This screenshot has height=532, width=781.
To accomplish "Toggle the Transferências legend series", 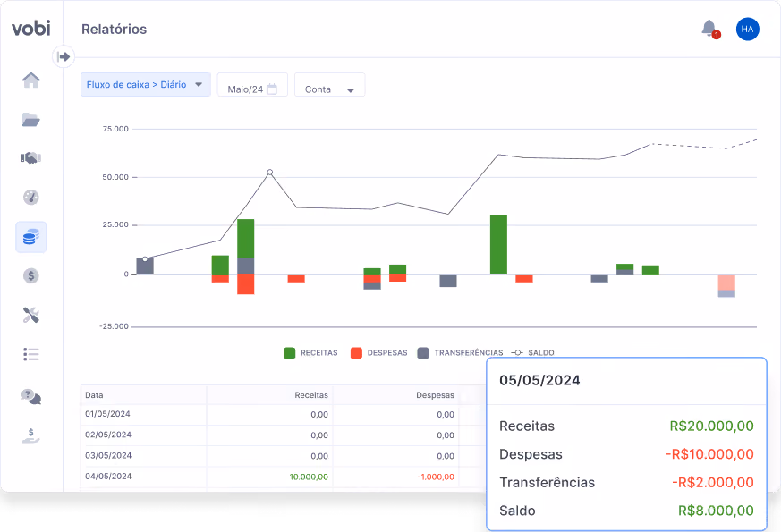I will click(x=460, y=353).
